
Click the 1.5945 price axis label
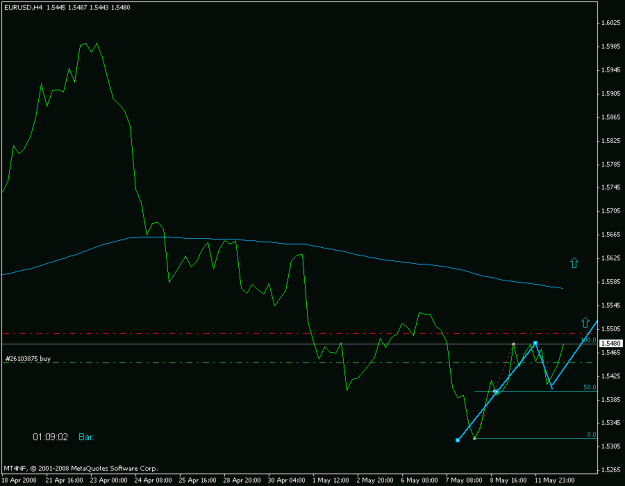click(x=611, y=70)
